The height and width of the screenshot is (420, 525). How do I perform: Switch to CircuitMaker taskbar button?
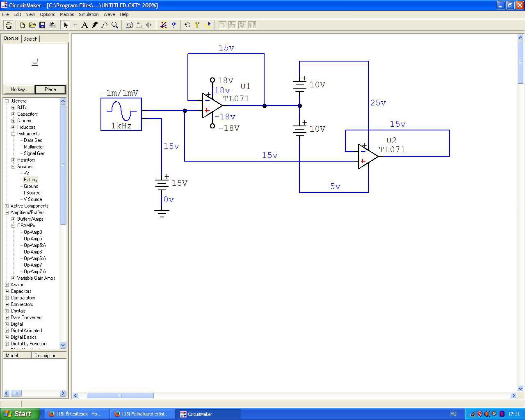pos(208,414)
